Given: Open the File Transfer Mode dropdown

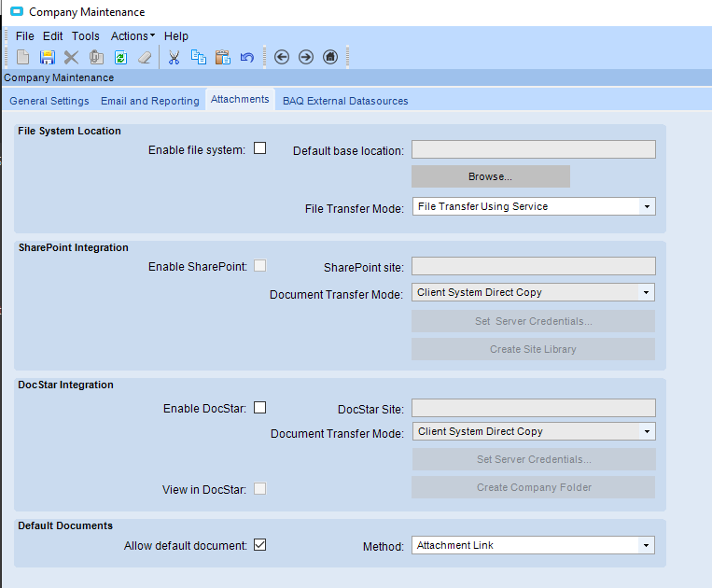Looking at the screenshot, I should (647, 206).
